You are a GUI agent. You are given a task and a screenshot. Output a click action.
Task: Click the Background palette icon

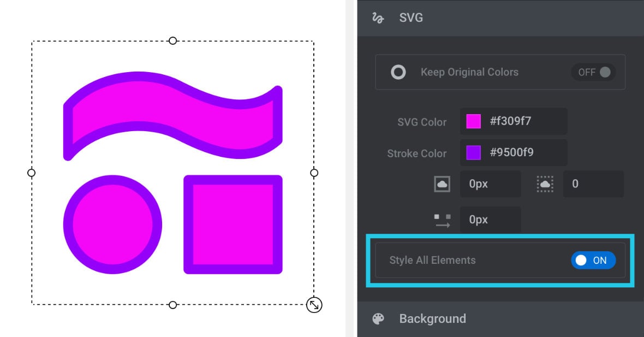pos(378,318)
